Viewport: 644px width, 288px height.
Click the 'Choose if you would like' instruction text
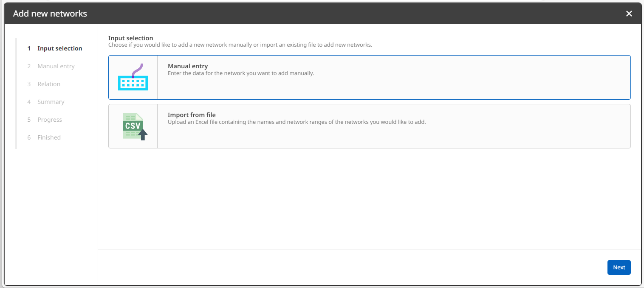240,45
